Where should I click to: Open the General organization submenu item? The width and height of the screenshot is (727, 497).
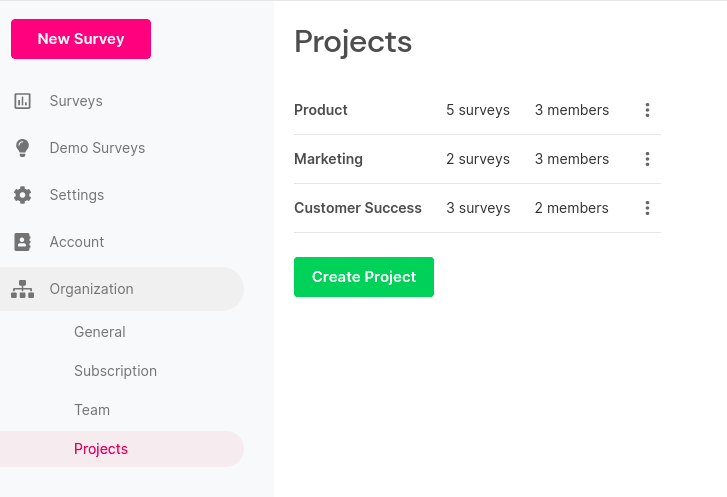[x=100, y=332]
